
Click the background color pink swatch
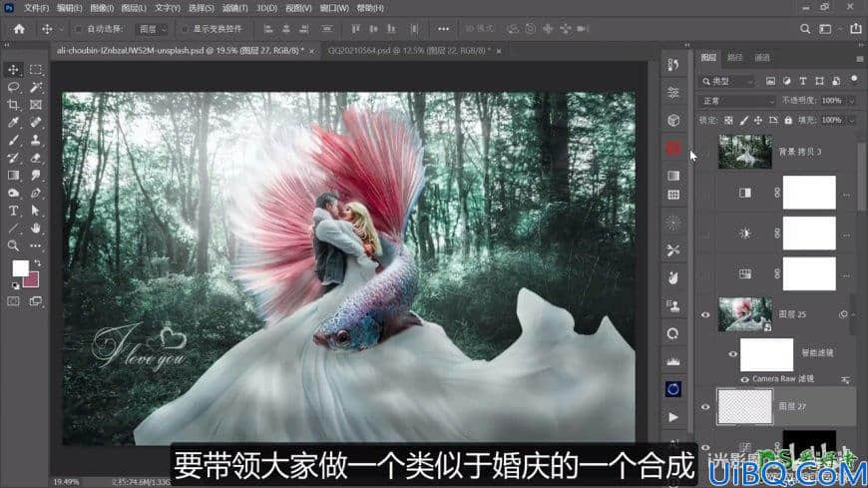(33, 281)
